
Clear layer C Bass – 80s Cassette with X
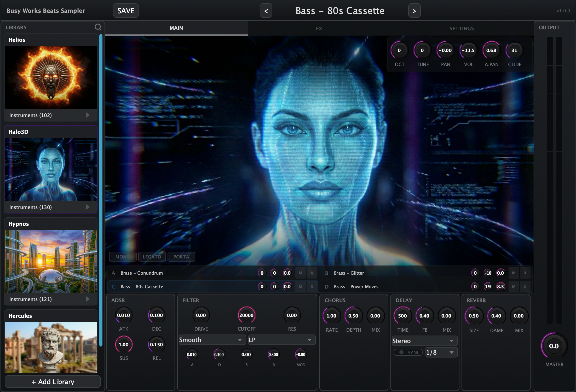coord(312,286)
